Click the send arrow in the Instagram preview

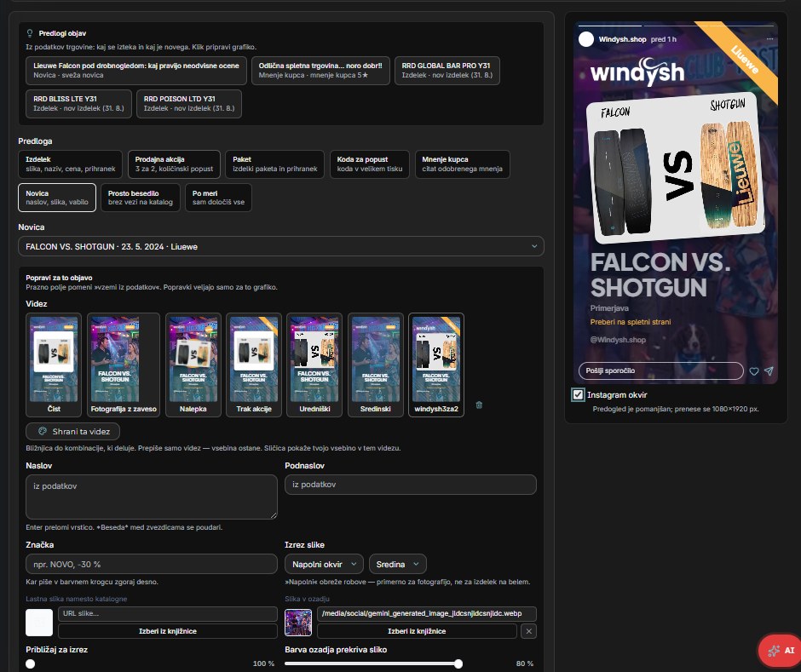[769, 371]
